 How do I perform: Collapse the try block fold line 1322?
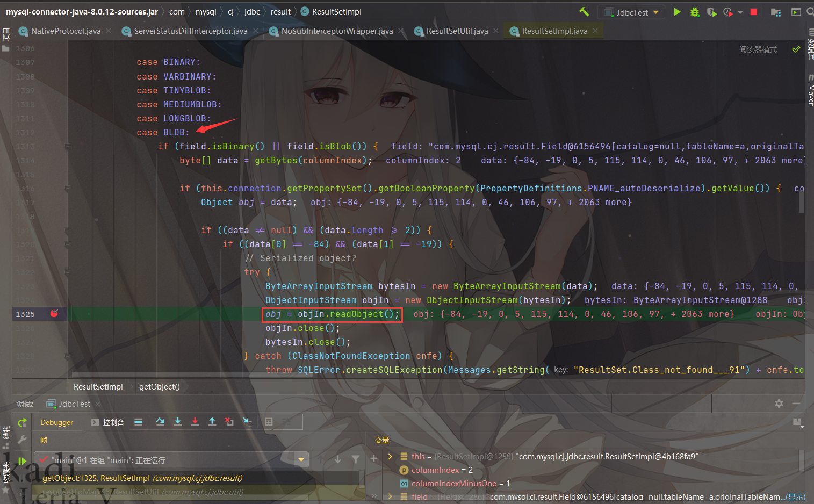point(68,271)
